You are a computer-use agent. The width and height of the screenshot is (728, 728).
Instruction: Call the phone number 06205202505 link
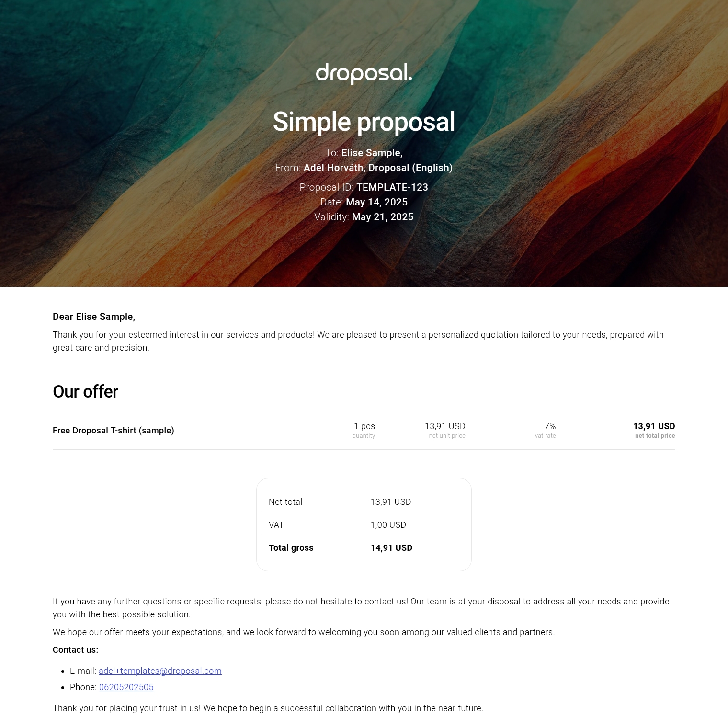point(126,687)
